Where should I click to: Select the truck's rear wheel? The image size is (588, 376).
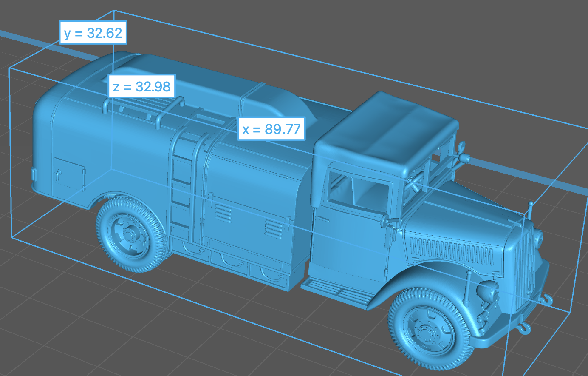tap(130, 234)
